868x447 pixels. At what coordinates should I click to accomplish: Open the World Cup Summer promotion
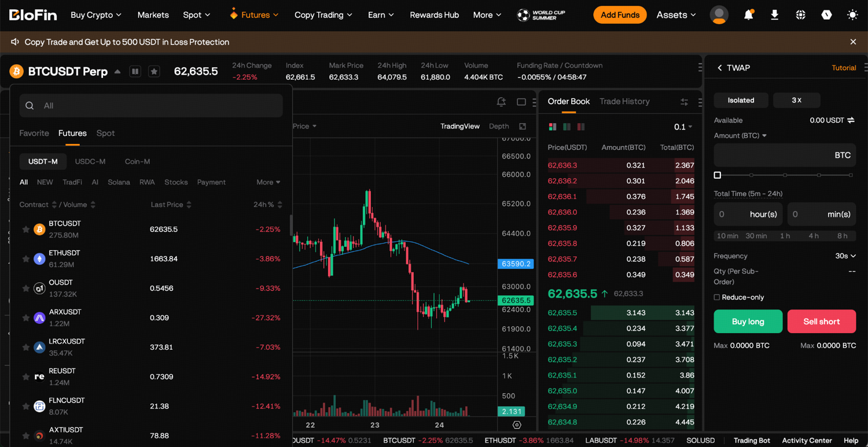[x=541, y=15]
